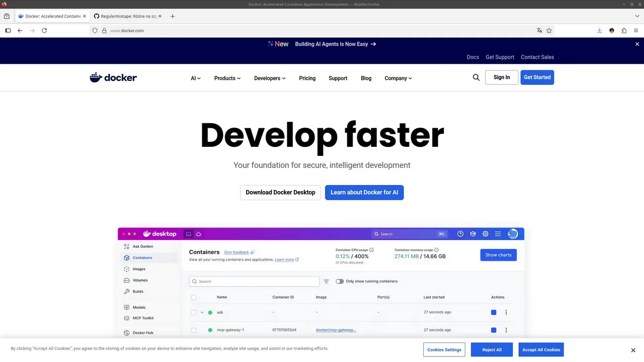Expand the Developers dropdown menu

270,78
